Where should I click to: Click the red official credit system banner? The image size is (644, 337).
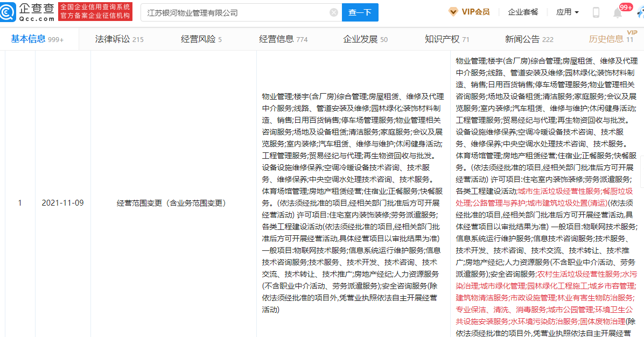coord(95,12)
